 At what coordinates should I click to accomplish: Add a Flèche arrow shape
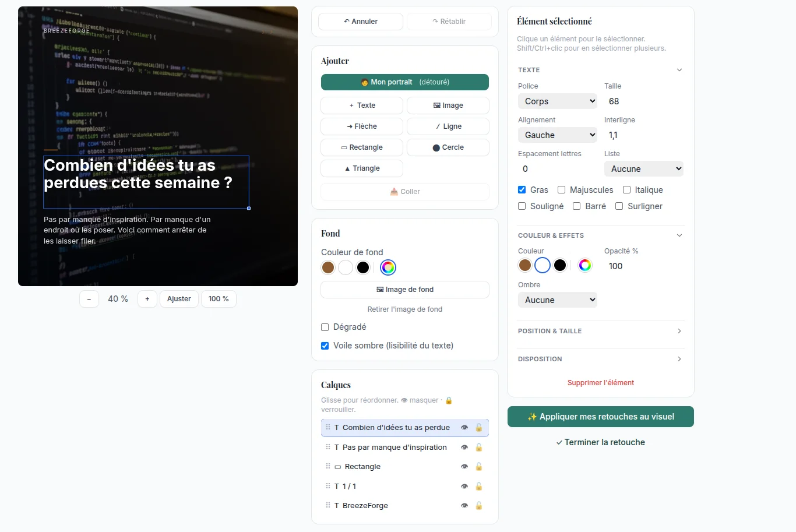coord(362,126)
